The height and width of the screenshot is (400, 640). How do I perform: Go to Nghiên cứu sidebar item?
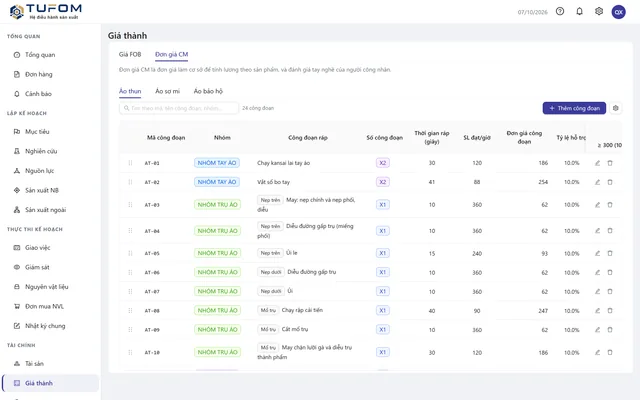click(50, 151)
